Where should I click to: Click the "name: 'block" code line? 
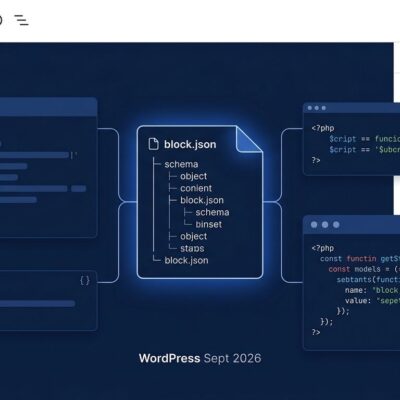372,290
